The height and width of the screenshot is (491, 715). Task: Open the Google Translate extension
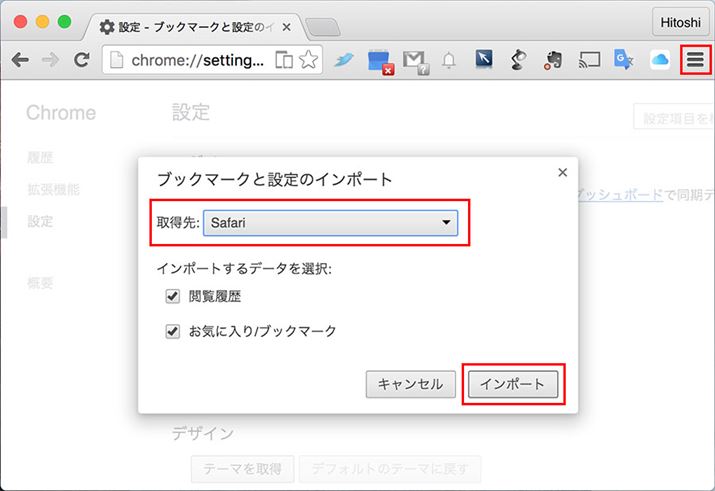point(624,59)
